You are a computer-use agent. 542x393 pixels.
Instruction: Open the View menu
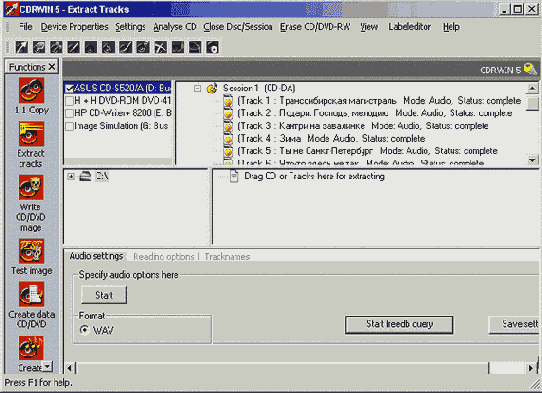[369, 27]
